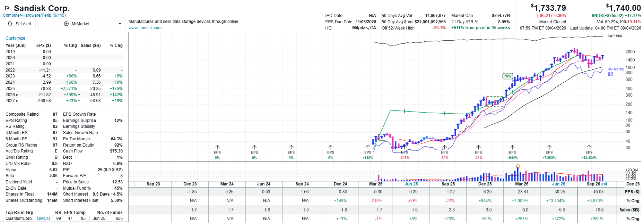Click the green up-triangle next to +199% estimate
The width and height of the screenshot is (644, 223).
79,94
